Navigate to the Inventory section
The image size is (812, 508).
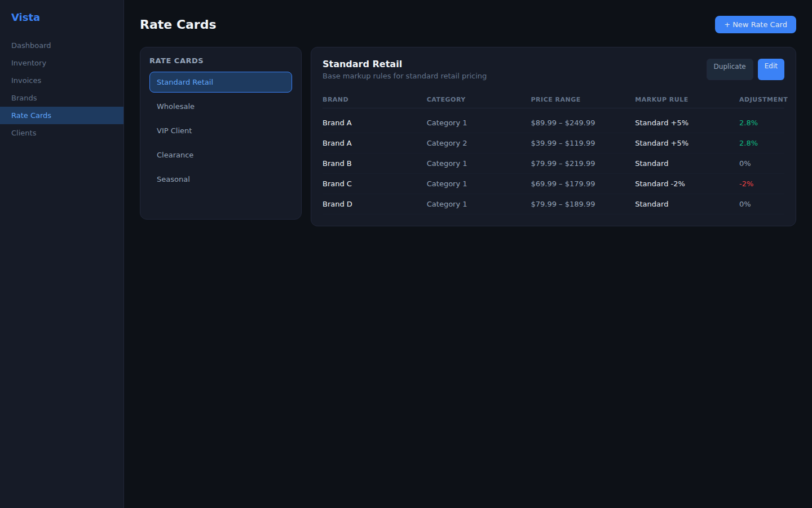(x=29, y=63)
